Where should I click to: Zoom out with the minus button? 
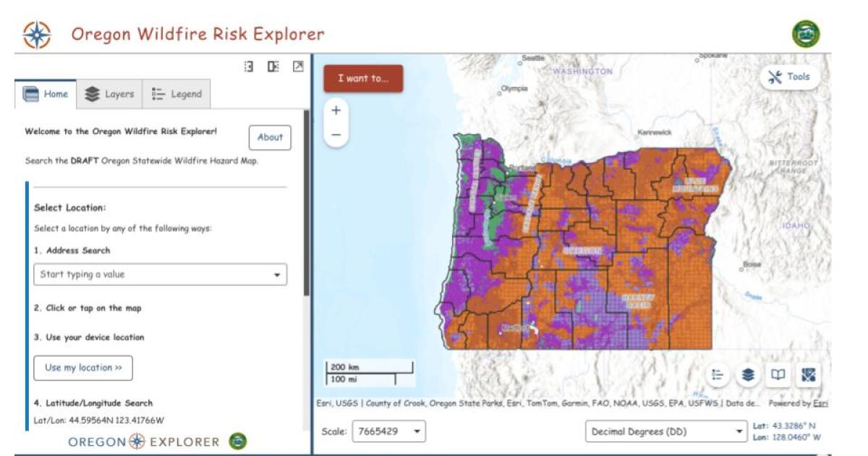pos(334,133)
